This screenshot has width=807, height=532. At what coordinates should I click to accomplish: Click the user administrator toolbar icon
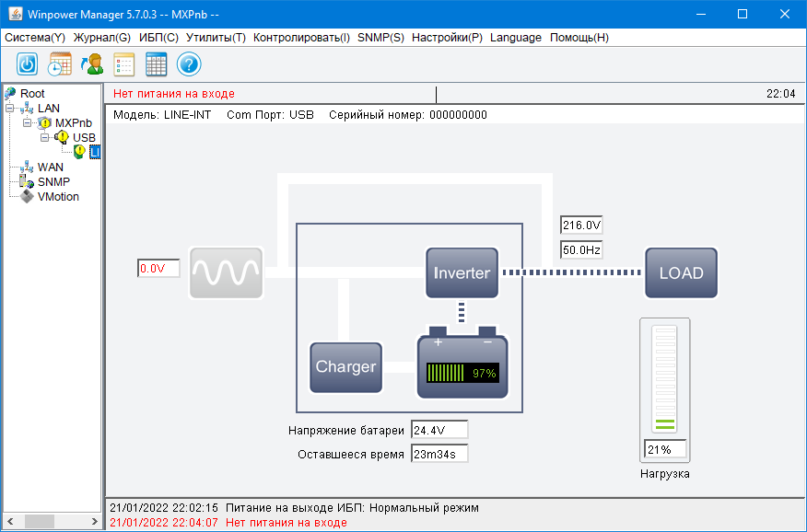[x=92, y=64]
